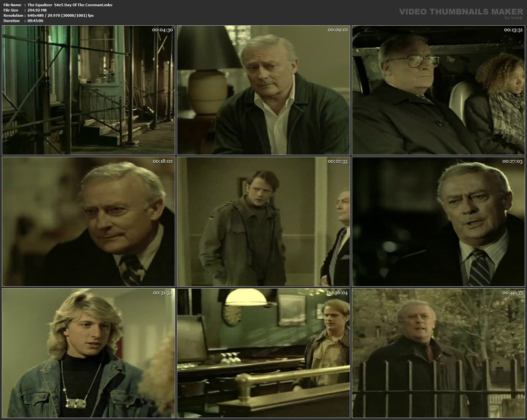
Task: Click the resolution value '640x480 / 29.970'
Action: point(45,15)
